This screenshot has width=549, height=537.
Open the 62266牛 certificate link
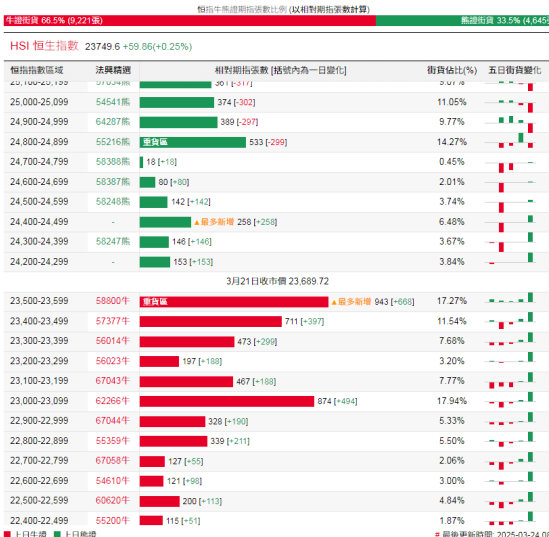point(112,400)
